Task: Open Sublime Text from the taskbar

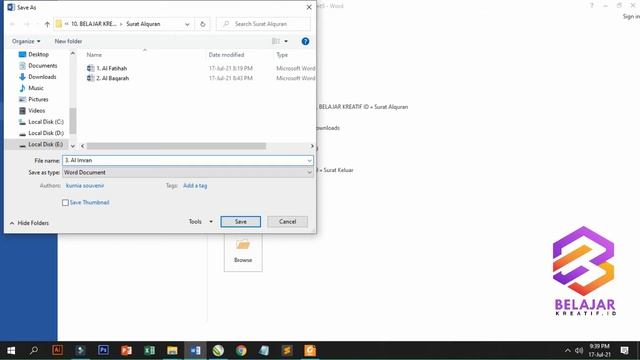Action: pos(287,351)
